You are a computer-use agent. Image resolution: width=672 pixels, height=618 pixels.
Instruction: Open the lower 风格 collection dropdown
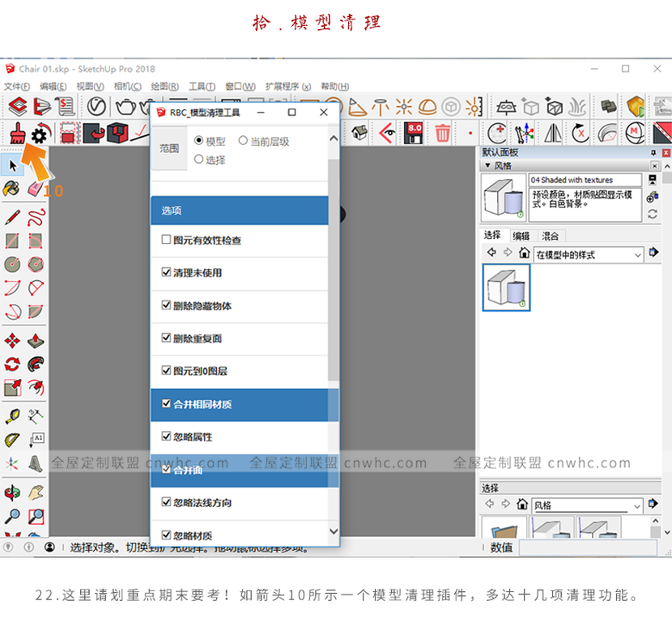pos(587,505)
